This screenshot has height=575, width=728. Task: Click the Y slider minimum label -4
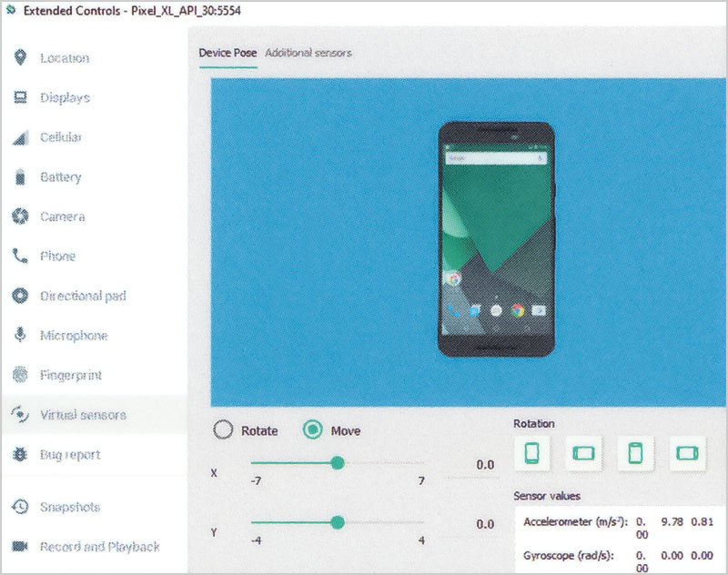pos(256,540)
